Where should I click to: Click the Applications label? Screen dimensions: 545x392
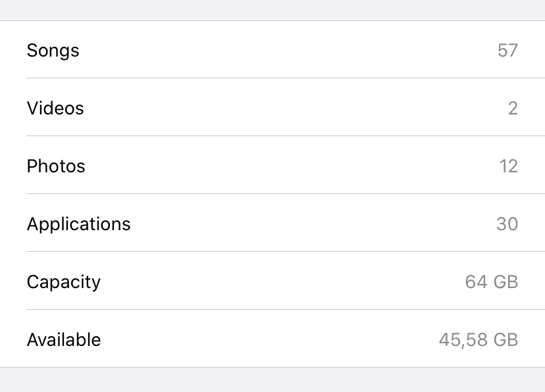click(x=78, y=224)
